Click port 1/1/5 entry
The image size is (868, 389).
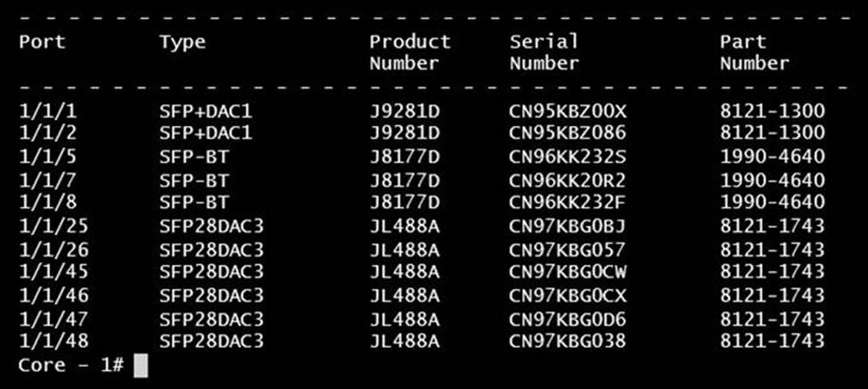(x=43, y=157)
